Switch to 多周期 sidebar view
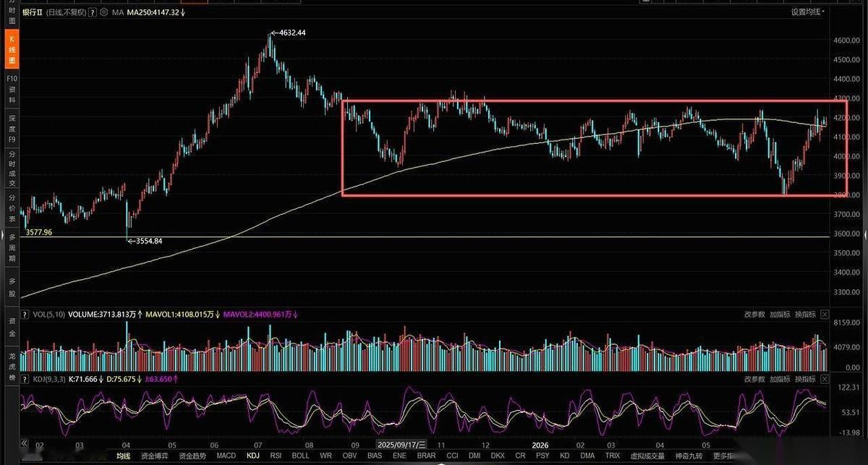 click(x=12, y=248)
